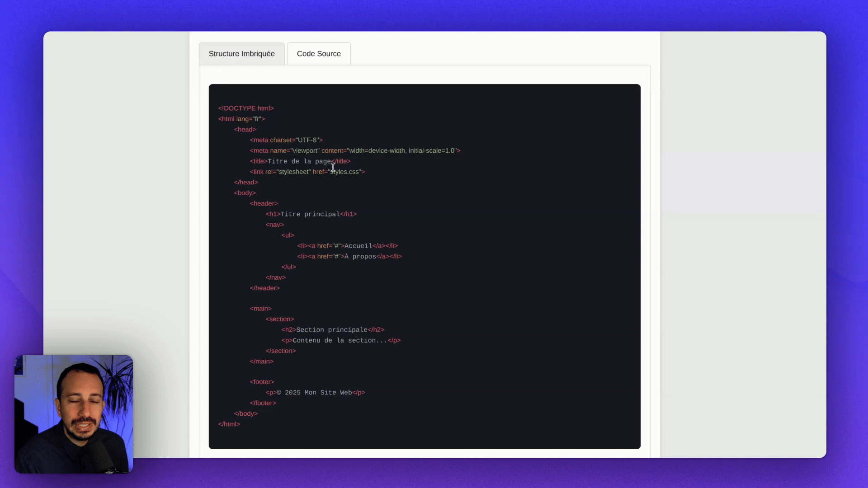Click the "À propos" list item line

[x=349, y=256]
